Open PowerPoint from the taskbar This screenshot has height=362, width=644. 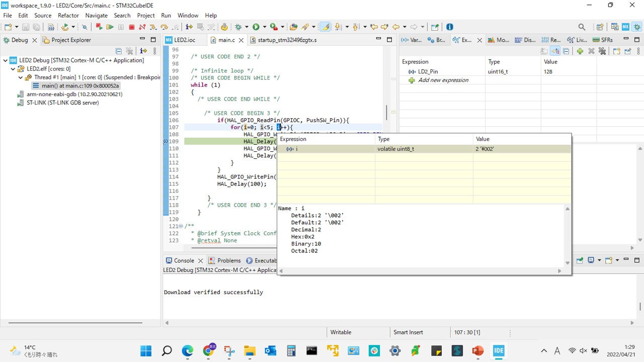pos(478,350)
